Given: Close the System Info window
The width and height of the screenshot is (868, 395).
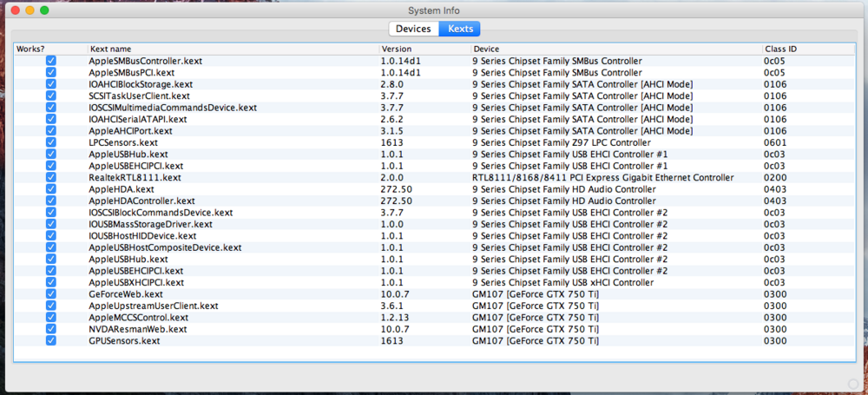Looking at the screenshot, I should [13, 10].
